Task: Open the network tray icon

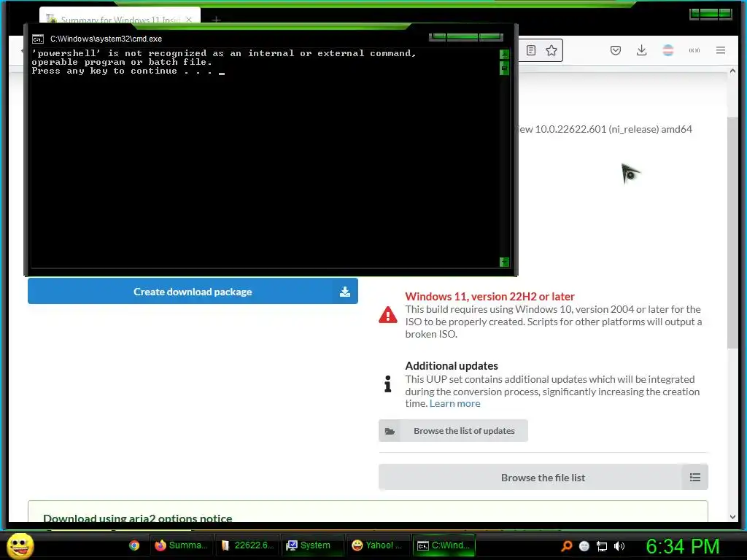Action: [x=602, y=546]
